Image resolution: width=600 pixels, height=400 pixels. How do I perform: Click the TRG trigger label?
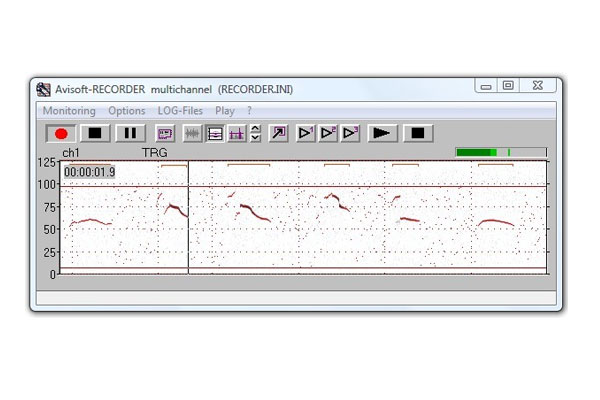click(x=155, y=153)
